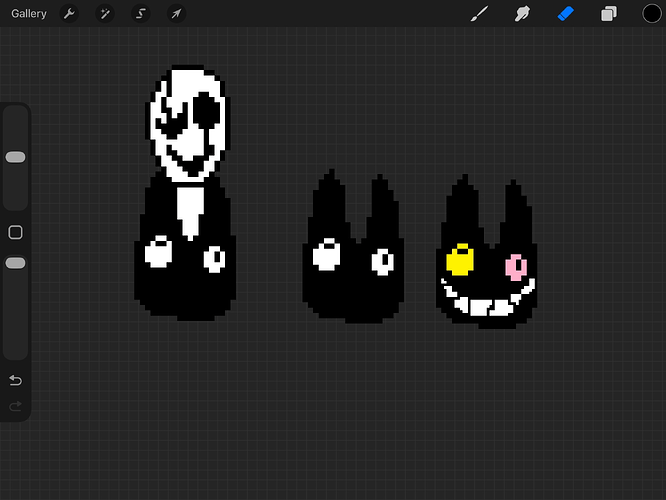Open the Gallery
Screen dimensions: 666x500
click(28, 14)
